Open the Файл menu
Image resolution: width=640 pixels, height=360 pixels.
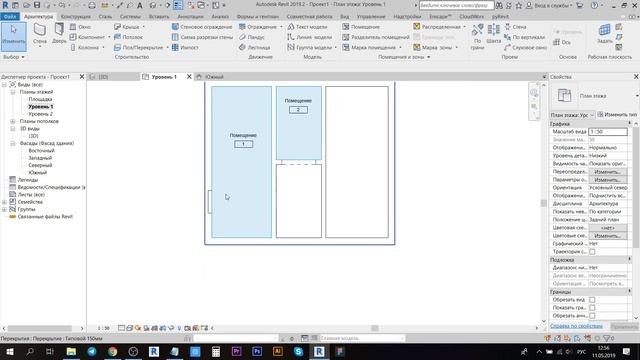point(10,16)
